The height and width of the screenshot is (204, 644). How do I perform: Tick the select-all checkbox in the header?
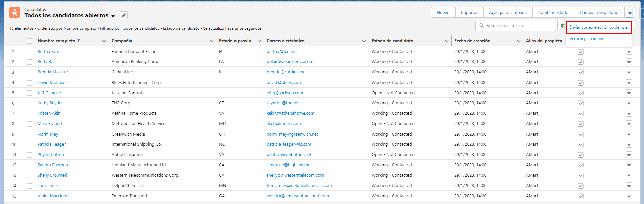pyautogui.click(x=30, y=41)
